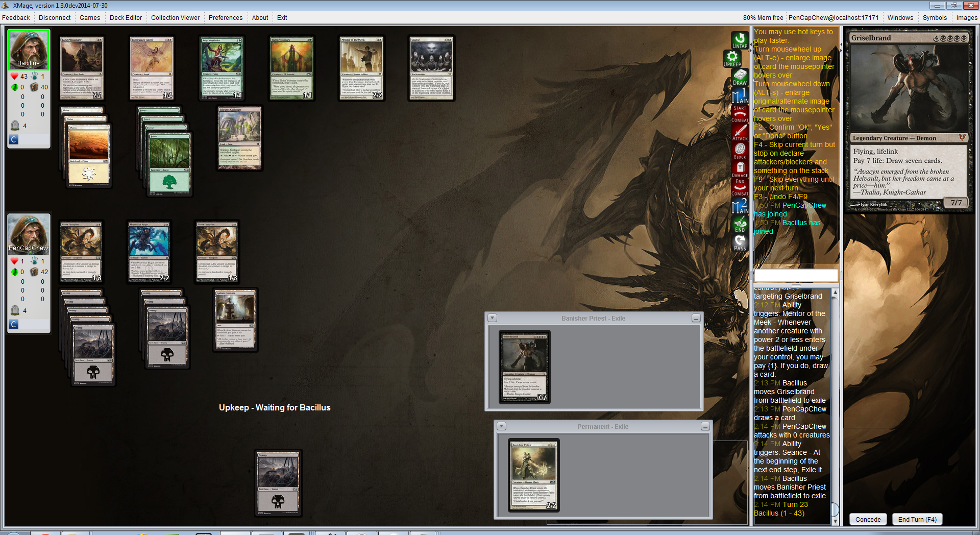Select the Main 1 phase icon

pyautogui.click(x=740, y=95)
